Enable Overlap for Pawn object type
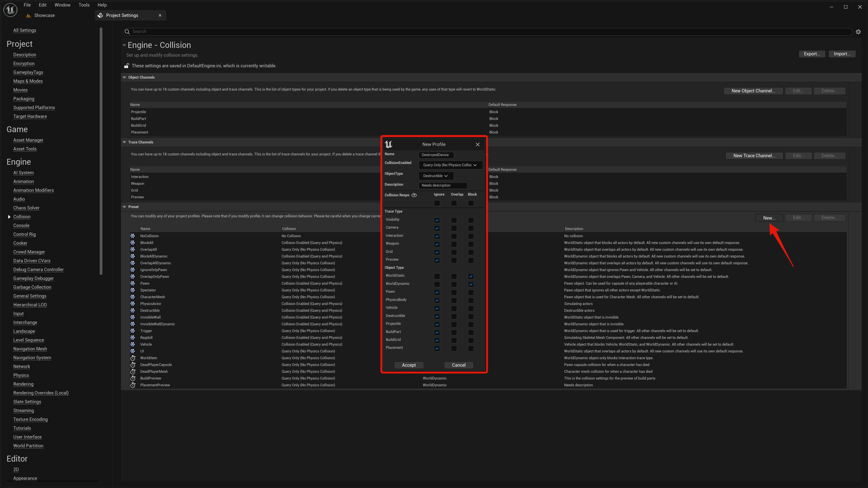868x488 pixels. [x=454, y=292]
